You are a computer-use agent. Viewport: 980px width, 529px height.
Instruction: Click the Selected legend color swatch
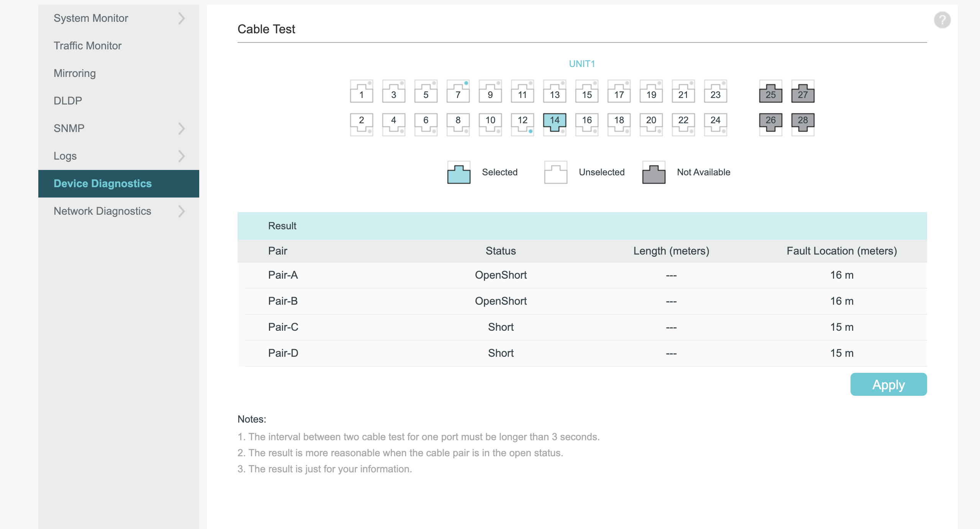459,173
